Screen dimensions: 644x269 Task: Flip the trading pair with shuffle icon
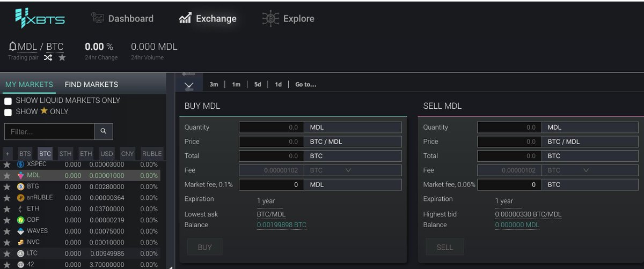pyautogui.click(x=48, y=57)
